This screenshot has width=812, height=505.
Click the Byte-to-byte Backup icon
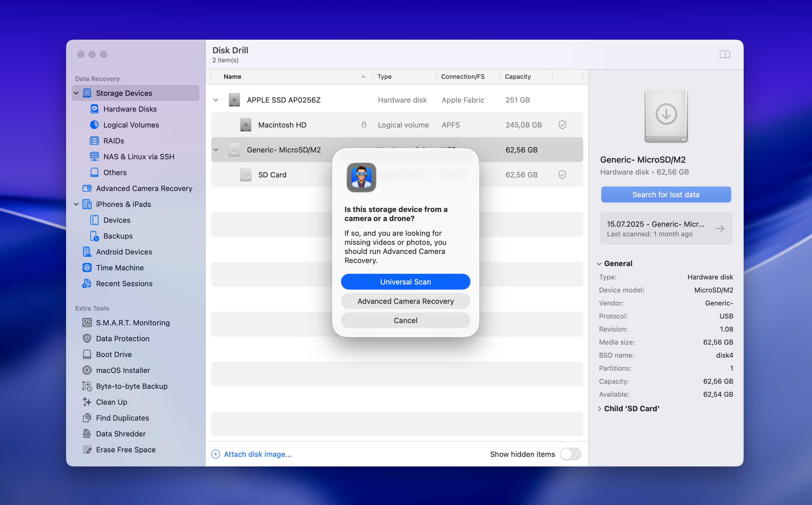[87, 386]
